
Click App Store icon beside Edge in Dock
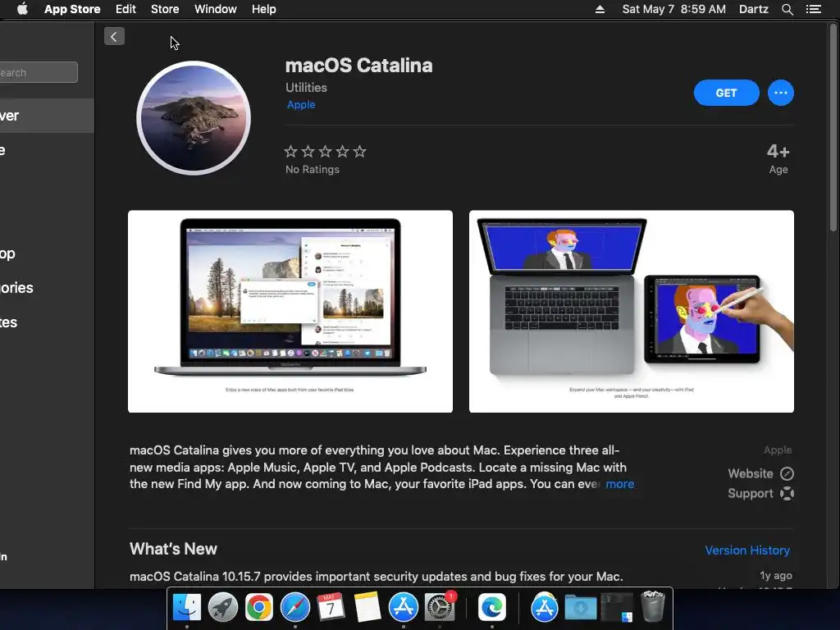point(545,607)
